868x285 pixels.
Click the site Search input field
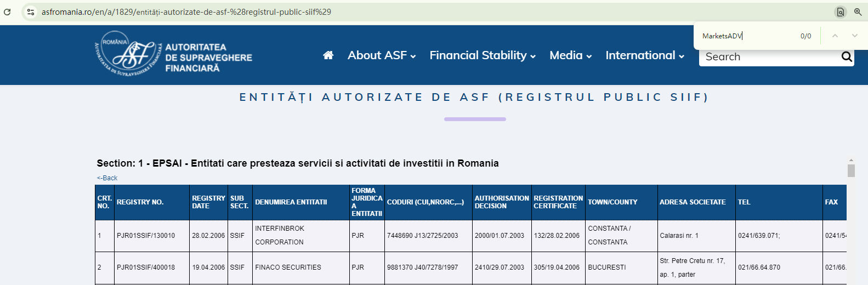click(768, 57)
